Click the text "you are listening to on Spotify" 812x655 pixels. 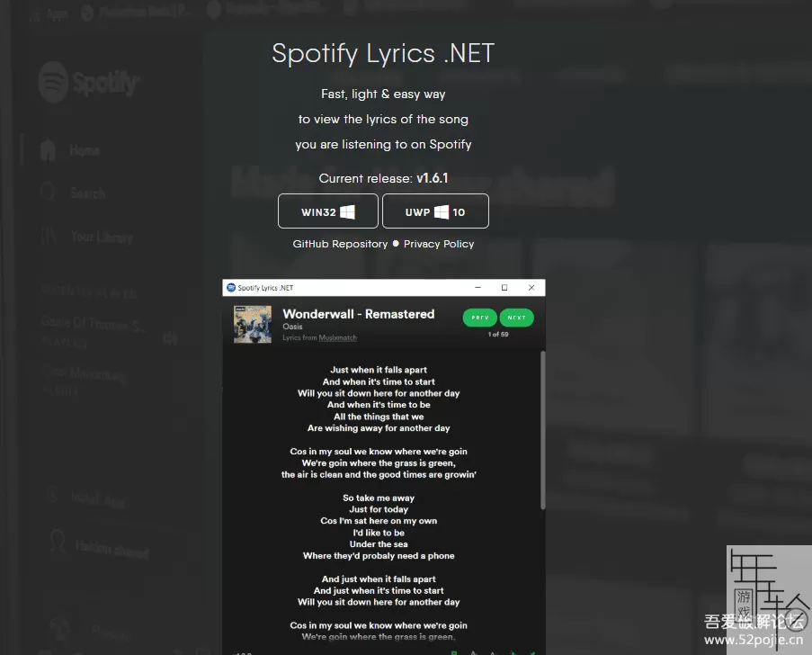[x=383, y=145]
